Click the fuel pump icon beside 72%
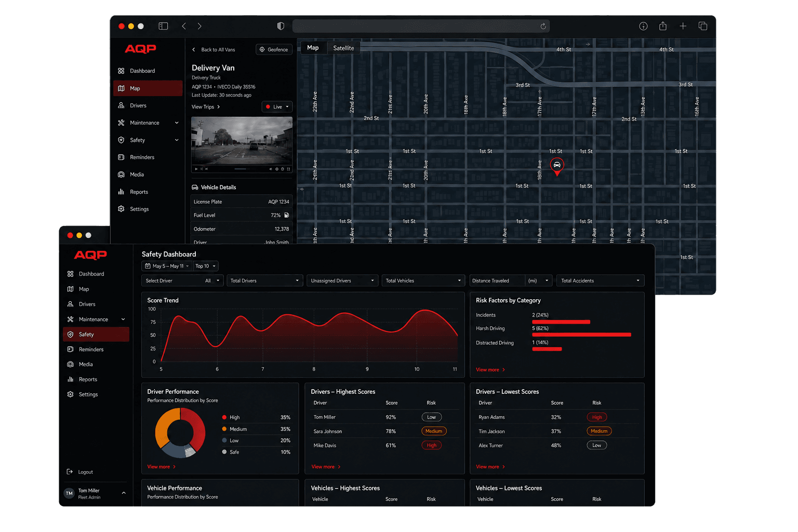 (x=286, y=215)
